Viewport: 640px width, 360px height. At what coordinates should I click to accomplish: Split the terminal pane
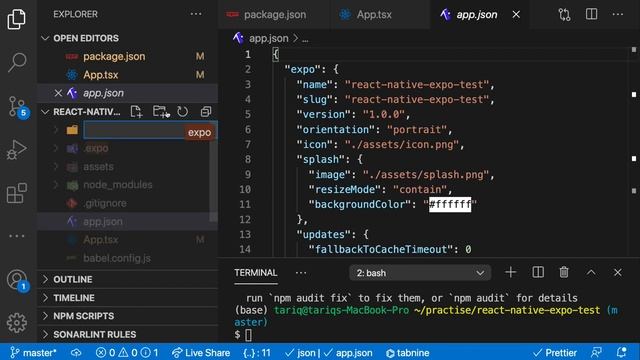pos(538,272)
